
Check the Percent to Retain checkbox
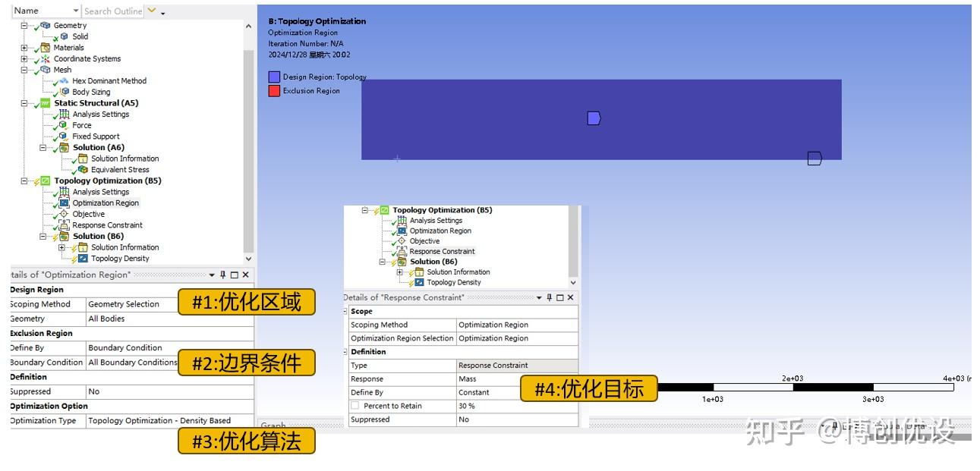click(355, 406)
